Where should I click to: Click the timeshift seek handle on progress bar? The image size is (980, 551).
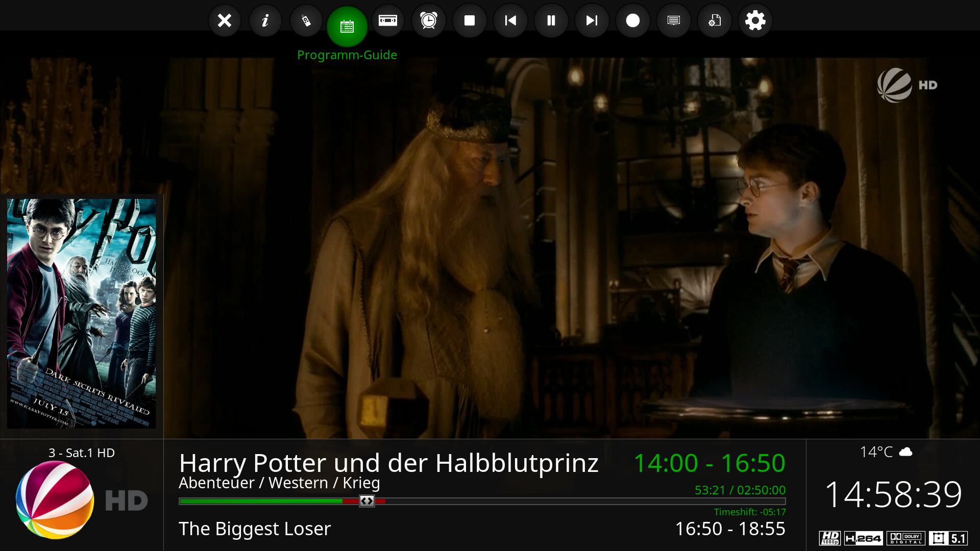366,501
